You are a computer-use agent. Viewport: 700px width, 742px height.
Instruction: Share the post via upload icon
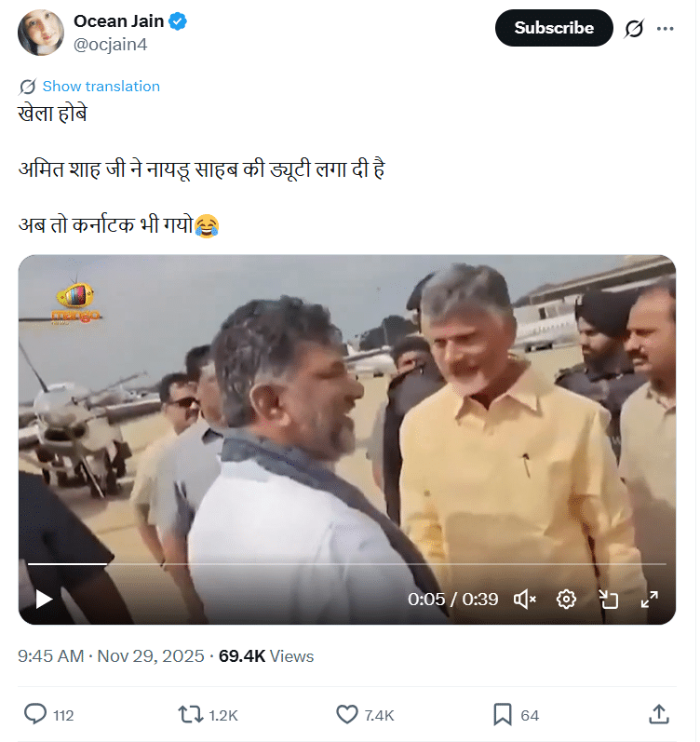pos(658,714)
